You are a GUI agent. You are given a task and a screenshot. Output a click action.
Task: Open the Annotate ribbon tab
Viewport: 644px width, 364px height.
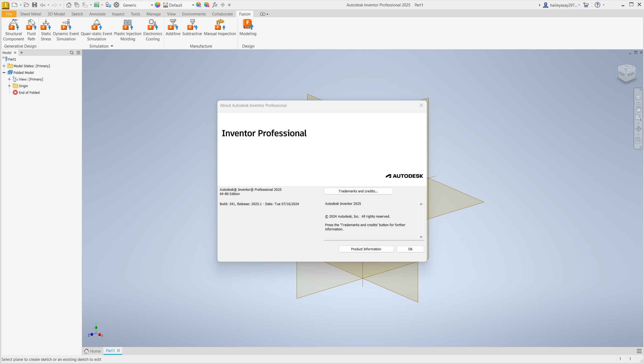tap(97, 14)
